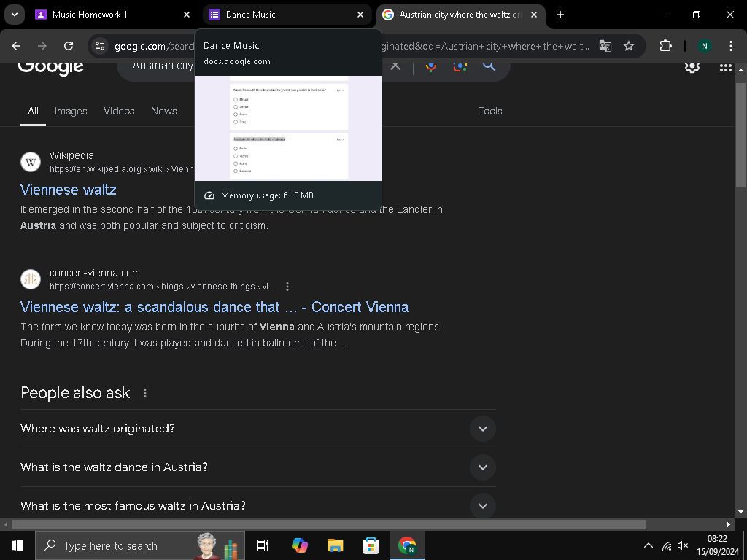Open File Explorer from the taskbar

pyautogui.click(x=336, y=545)
